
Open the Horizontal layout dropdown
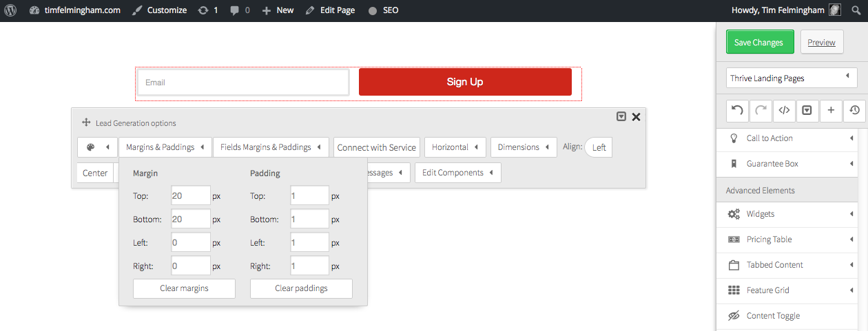[x=455, y=147]
